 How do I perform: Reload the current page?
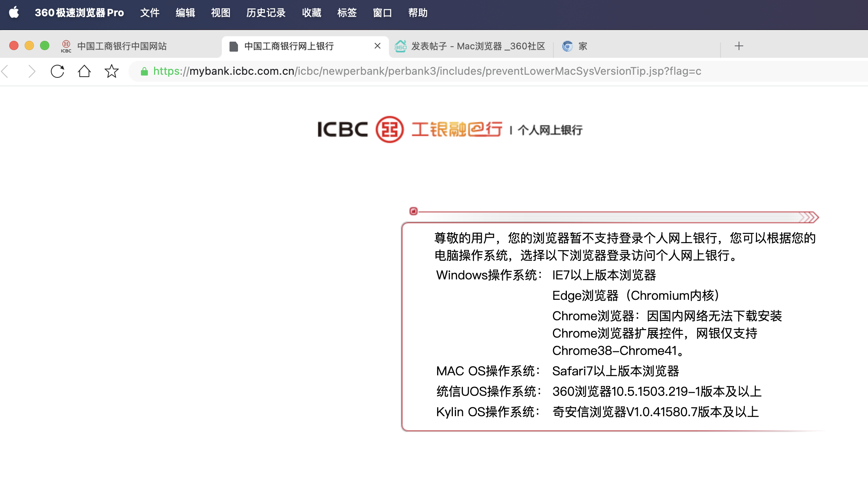click(x=57, y=71)
